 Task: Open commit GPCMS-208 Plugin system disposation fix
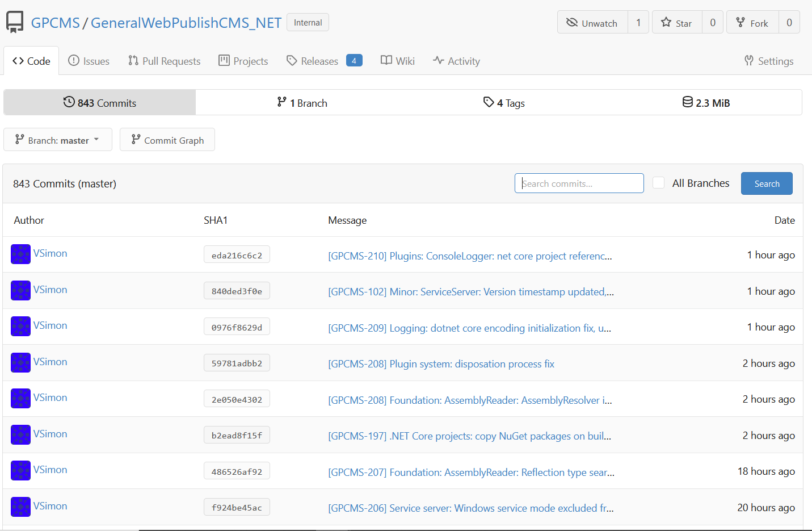441,363
